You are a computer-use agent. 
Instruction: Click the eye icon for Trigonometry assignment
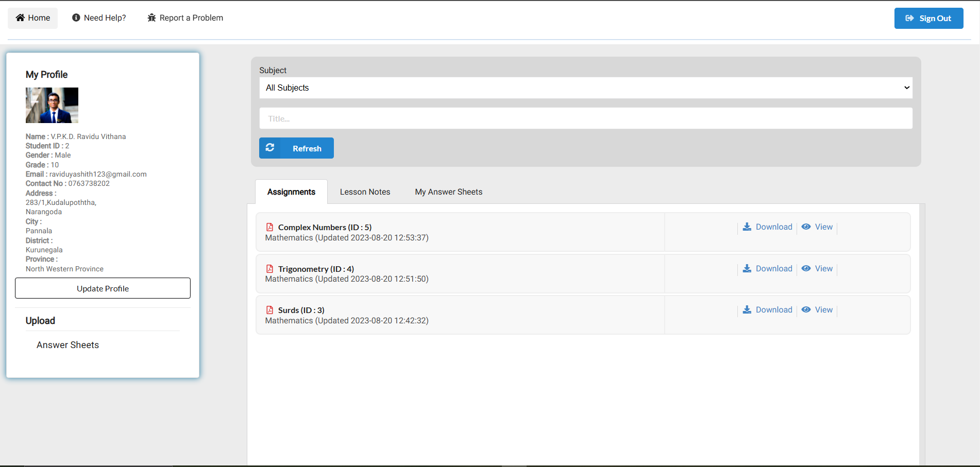pos(806,269)
